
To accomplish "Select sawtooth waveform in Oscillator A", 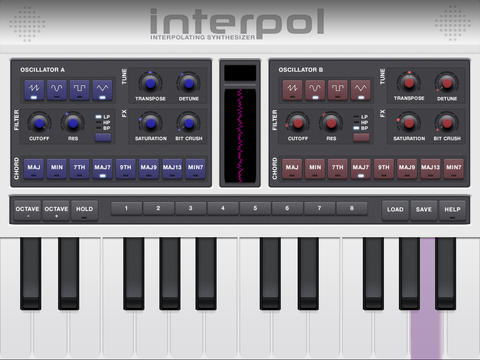I will point(34,90).
